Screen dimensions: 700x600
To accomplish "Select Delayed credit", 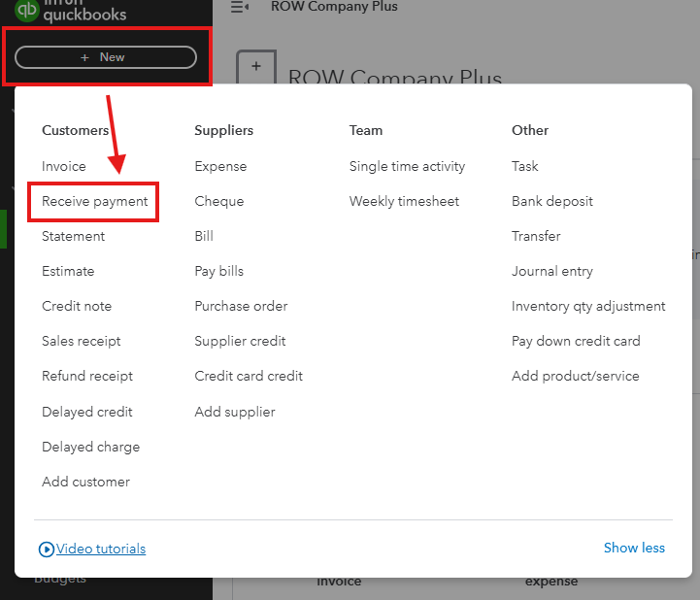I will pyautogui.click(x=87, y=412).
